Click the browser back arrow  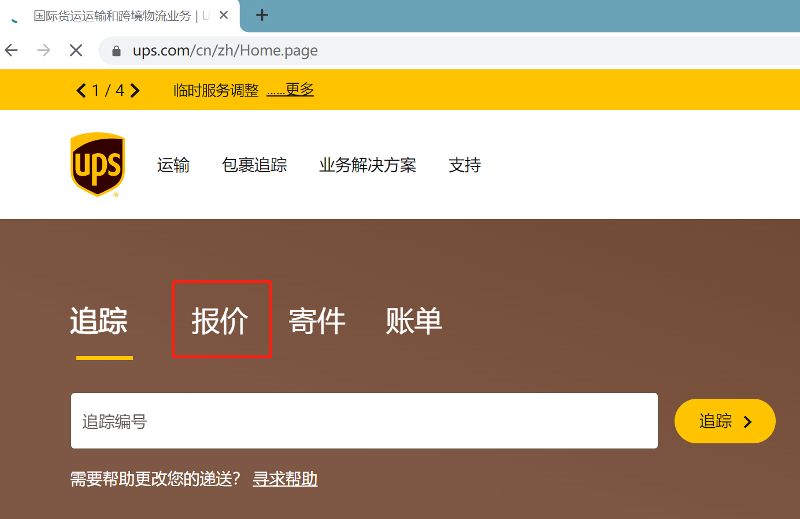[11, 50]
